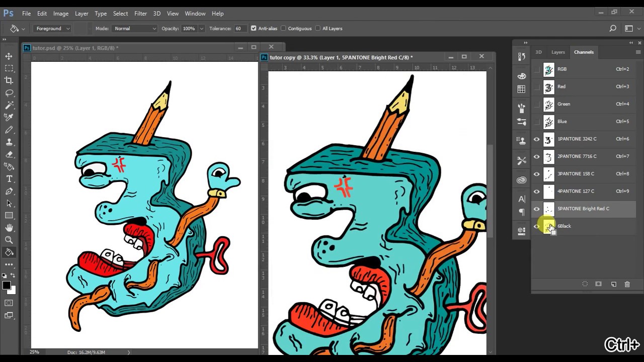Select the Move tool

pos(9,56)
